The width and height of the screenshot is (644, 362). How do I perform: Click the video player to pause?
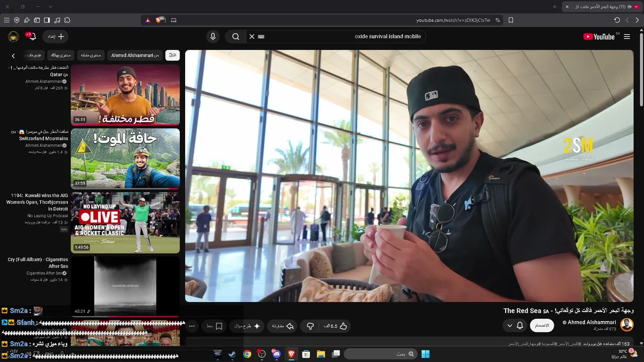tap(409, 176)
